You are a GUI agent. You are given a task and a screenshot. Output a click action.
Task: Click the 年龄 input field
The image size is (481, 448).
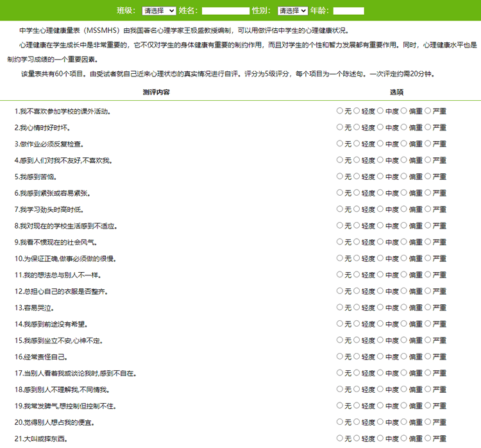click(349, 11)
